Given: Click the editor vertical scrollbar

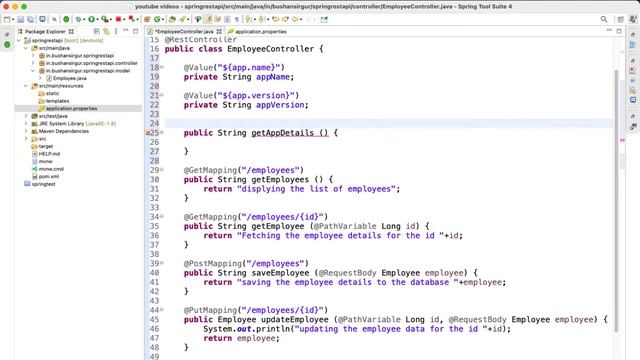Looking at the screenshot, I should [616, 200].
